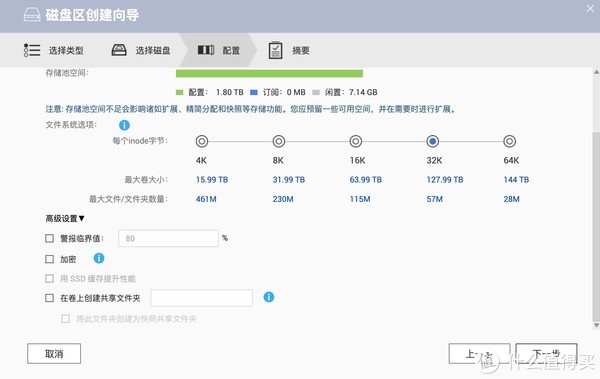Click the 最大文件/文件夹数量 label

[x=128, y=199]
